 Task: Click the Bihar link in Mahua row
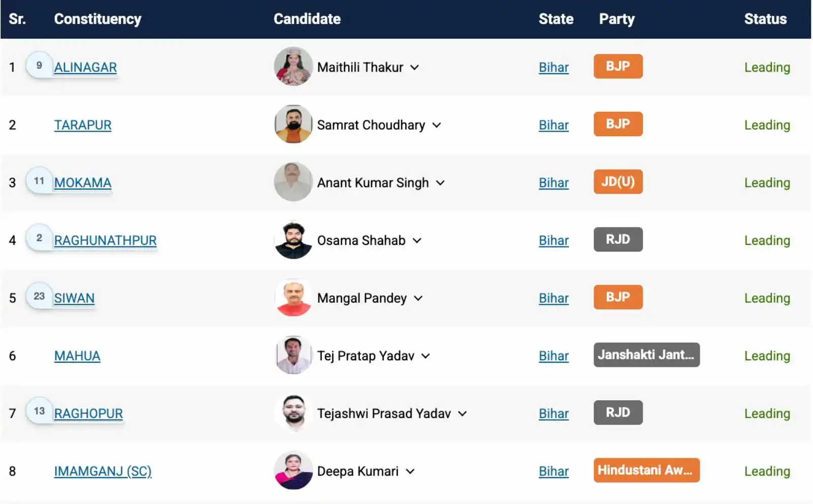[553, 356]
